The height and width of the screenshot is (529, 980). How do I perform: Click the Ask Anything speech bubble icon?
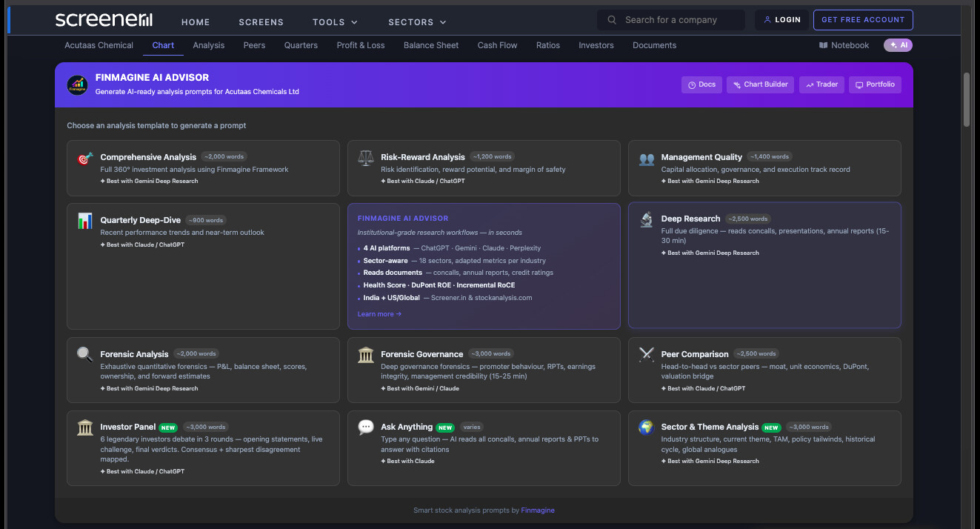coord(366,427)
